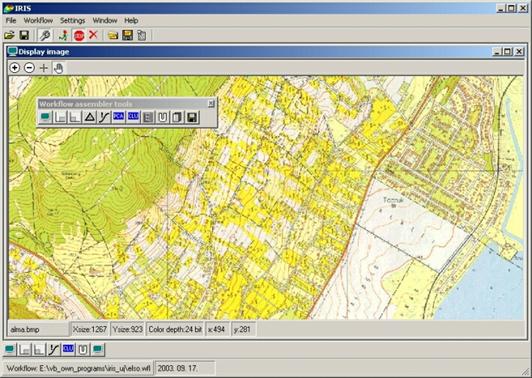Click the teal monitor icon in Workflow assembler tools
Image resolution: width=532 pixels, height=378 pixels.
pos(45,117)
